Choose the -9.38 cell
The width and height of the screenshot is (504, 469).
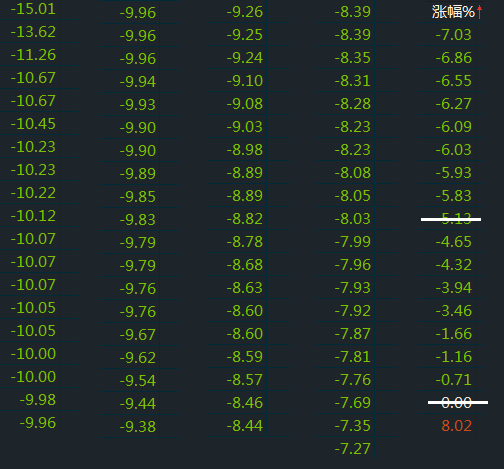[x=138, y=427]
